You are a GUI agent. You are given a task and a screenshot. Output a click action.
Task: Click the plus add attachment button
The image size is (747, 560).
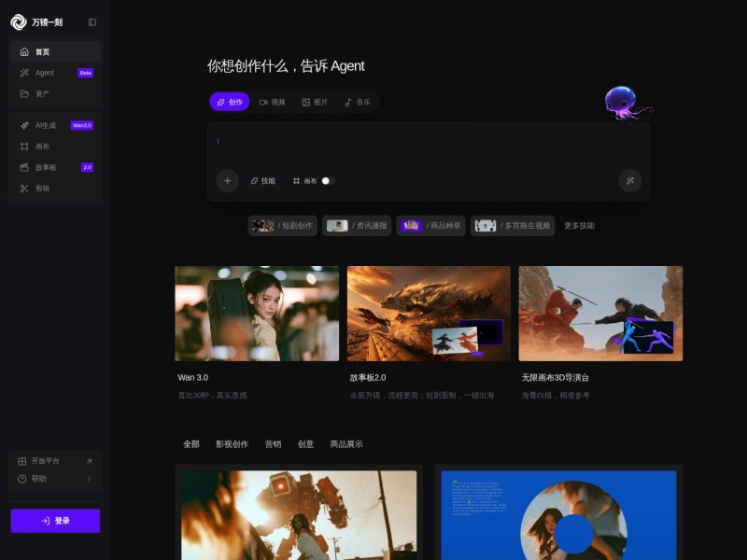click(227, 181)
